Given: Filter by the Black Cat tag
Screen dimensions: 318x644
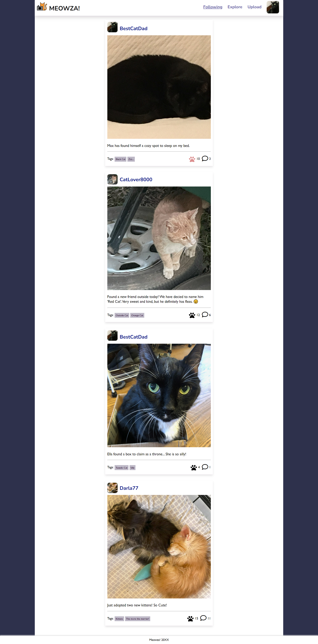Looking at the screenshot, I should tap(120, 159).
